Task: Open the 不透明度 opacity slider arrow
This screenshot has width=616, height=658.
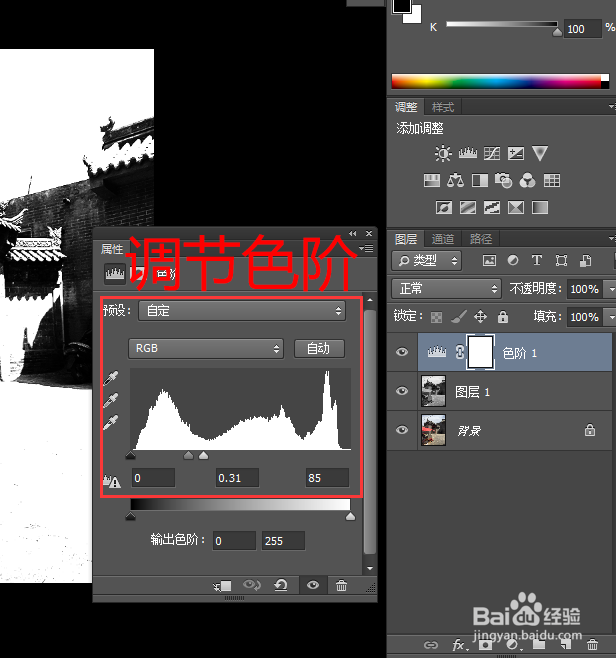Action: [611, 289]
